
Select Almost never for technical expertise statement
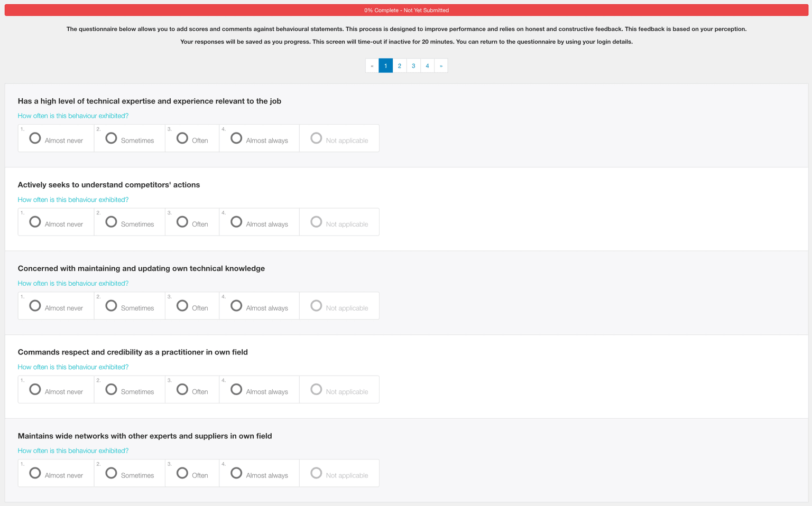[35, 138]
